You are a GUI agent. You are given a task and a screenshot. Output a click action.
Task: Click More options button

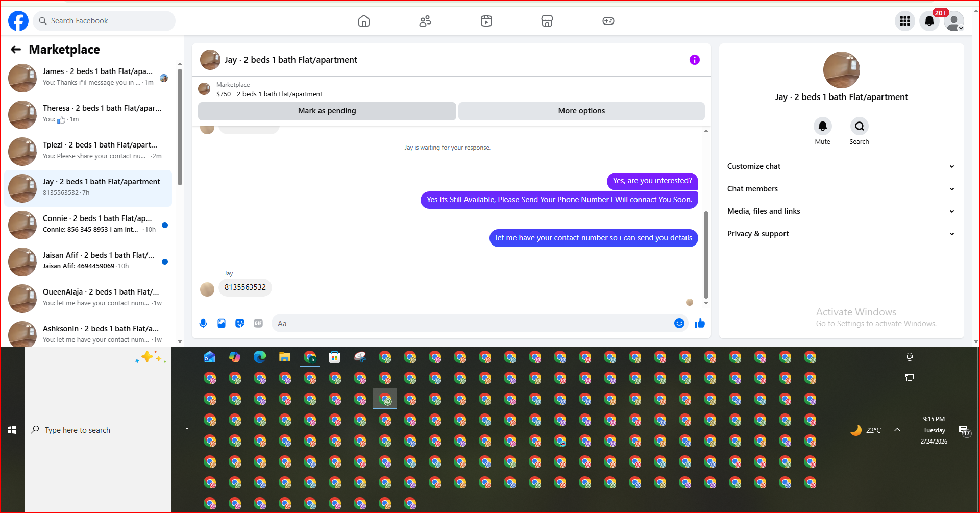click(581, 111)
